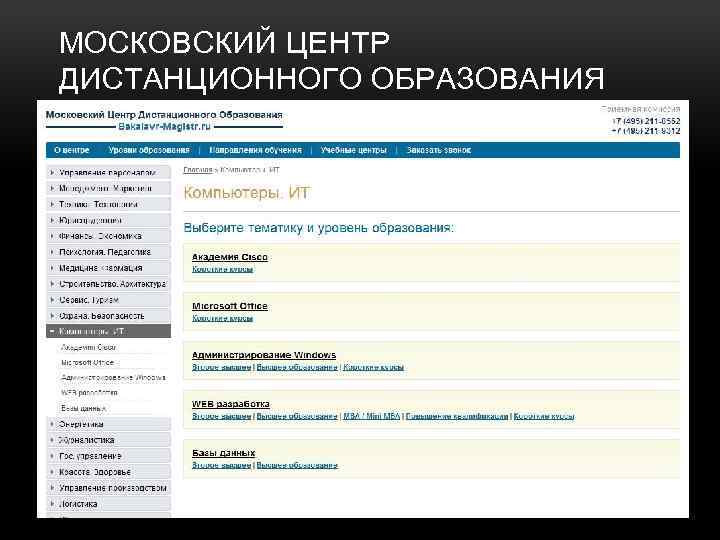This screenshot has height=540, width=720.
Task: Open the Администрирование Windows heading link
Action: pyautogui.click(x=264, y=355)
